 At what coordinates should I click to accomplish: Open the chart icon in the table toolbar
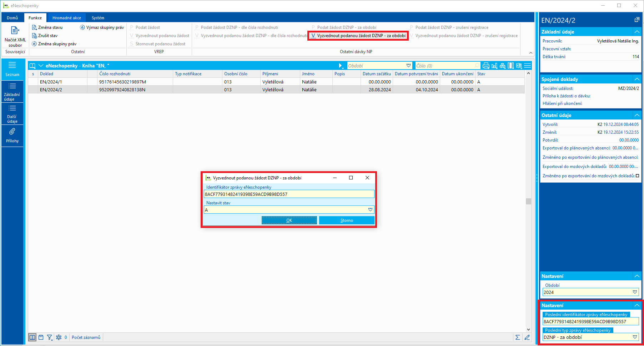click(494, 66)
